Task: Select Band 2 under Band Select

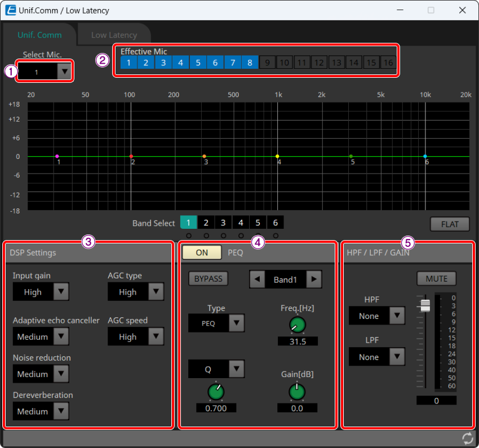Action: pos(206,223)
